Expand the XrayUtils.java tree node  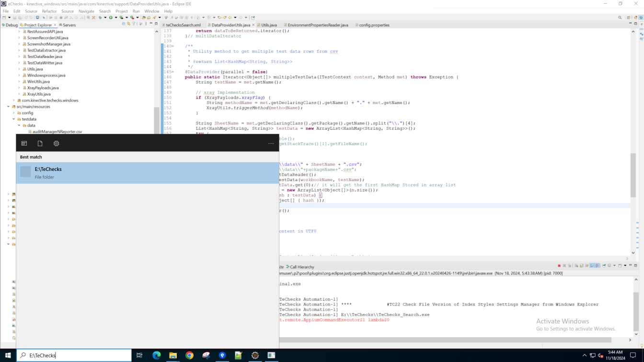tap(19, 94)
